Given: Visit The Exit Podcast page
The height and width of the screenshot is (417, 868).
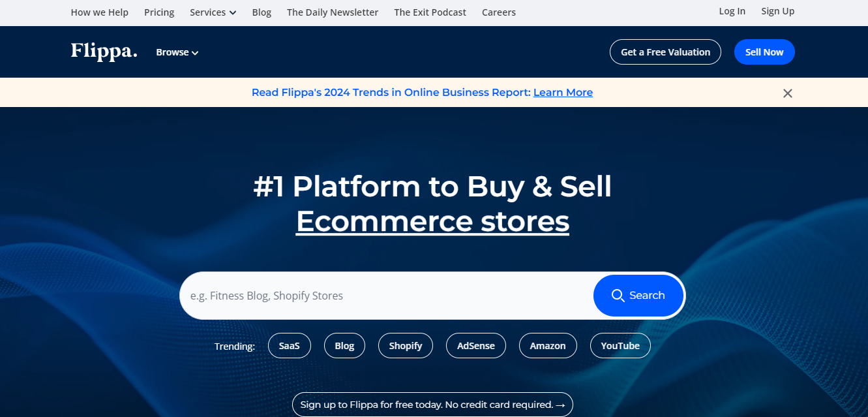Looking at the screenshot, I should 430,12.
